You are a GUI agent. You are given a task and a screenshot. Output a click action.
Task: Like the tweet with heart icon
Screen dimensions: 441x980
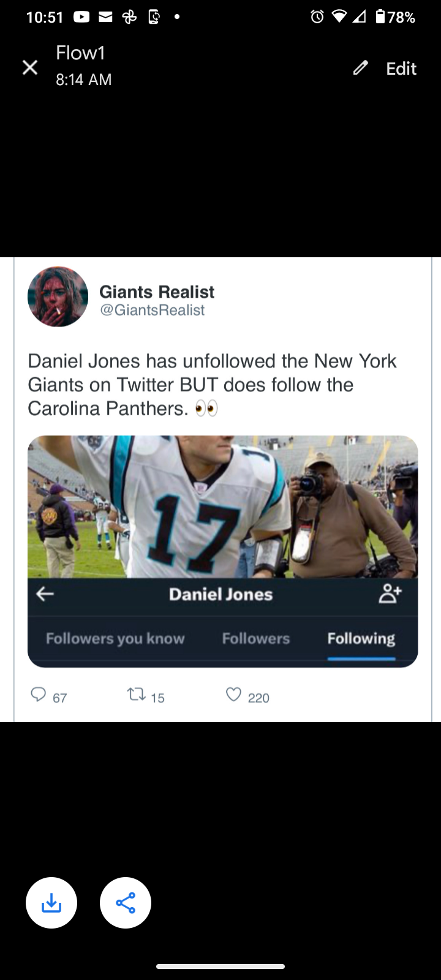pos(233,695)
